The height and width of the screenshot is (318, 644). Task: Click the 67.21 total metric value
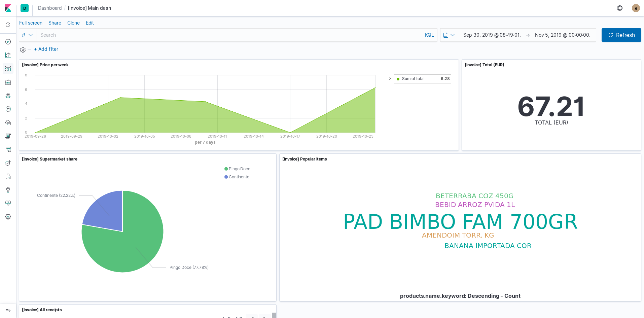[551, 107]
